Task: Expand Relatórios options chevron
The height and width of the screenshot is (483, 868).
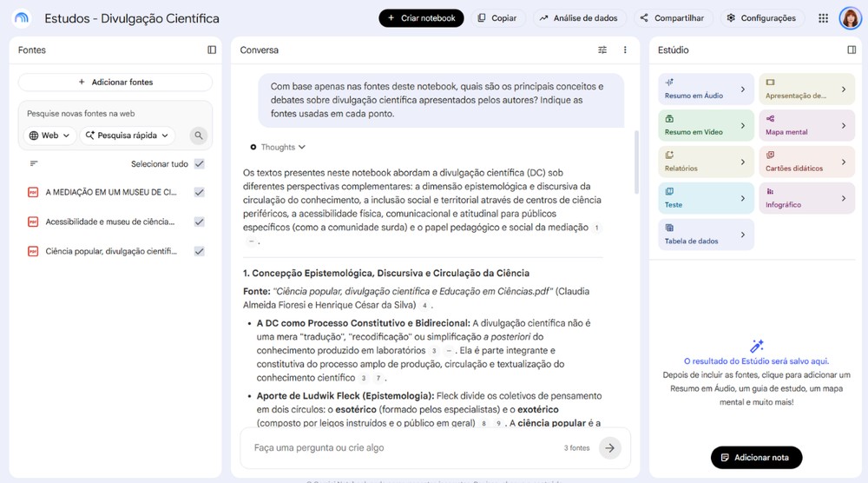Action: [743, 162]
